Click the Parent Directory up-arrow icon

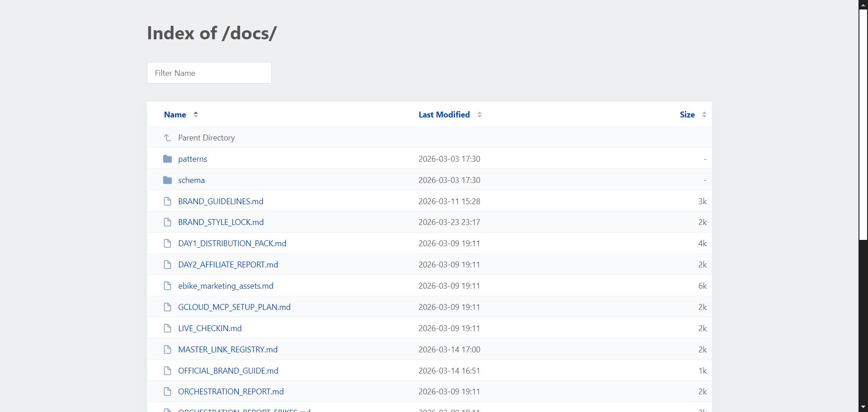click(167, 138)
